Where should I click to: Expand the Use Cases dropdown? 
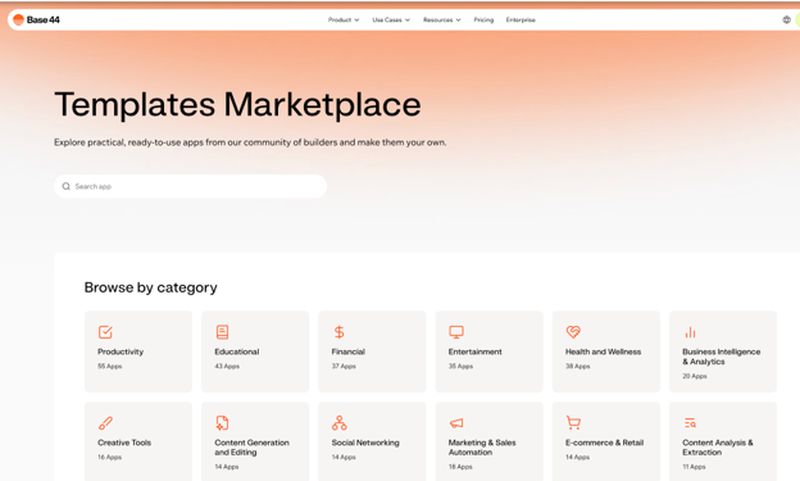click(391, 20)
